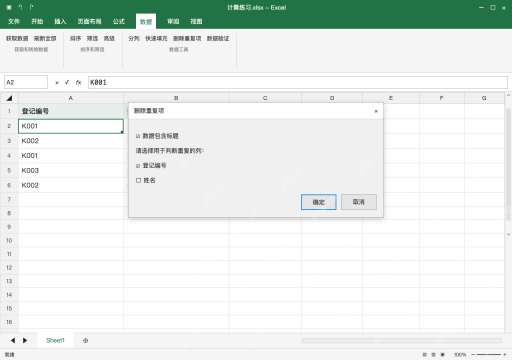The image size is (512, 360).
Task: Click the horizontal scrollbar
Action: pyautogui.click(x=402, y=340)
